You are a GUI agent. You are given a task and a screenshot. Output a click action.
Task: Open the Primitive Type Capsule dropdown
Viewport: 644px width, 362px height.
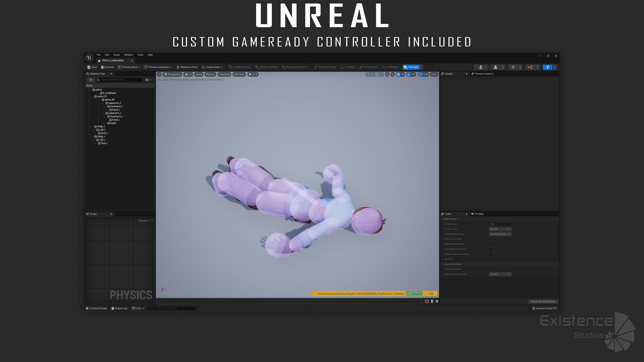500,229
